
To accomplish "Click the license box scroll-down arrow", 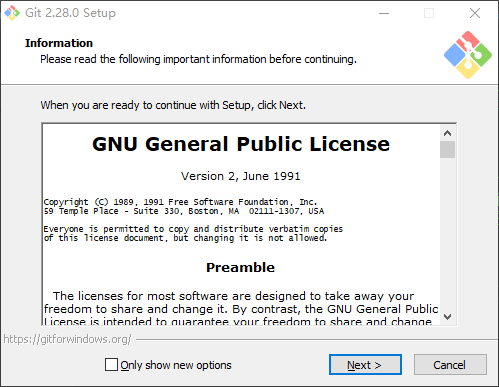I will [447, 316].
